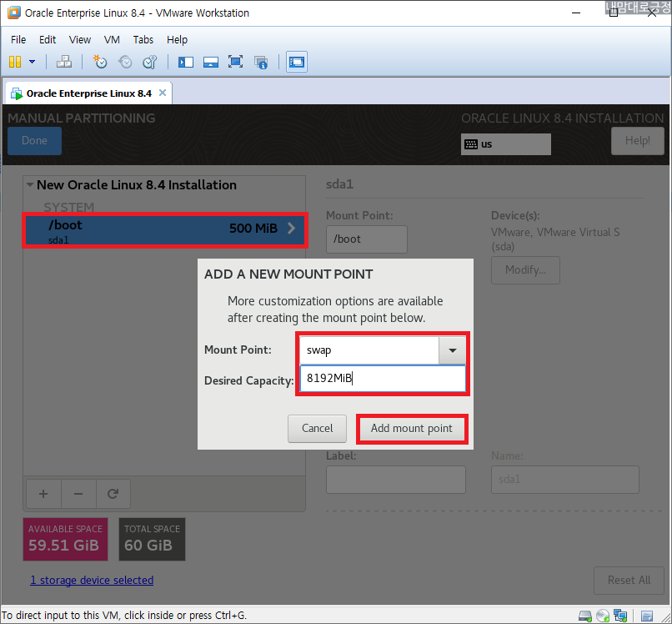Click VMware Workstation title bar icon
The image size is (672, 624).
[x=13, y=13]
